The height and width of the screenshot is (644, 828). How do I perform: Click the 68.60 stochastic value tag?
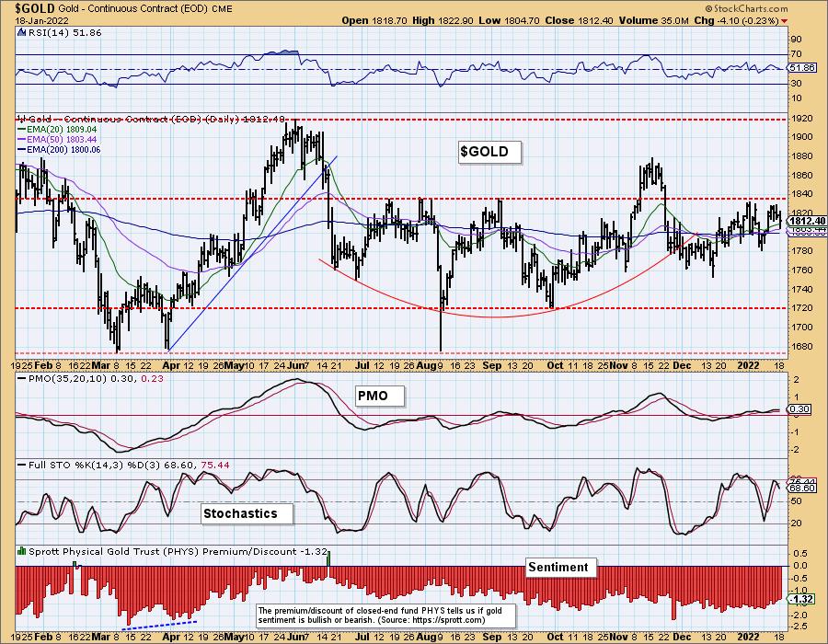(802, 489)
